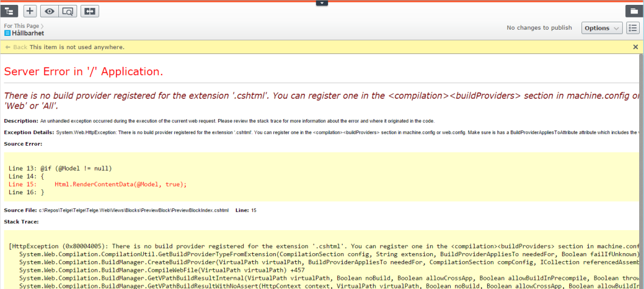Screen dimensions: 644x289
Task: Click the blue block type icon beside Hållbarhet
Action: (7, 33)
